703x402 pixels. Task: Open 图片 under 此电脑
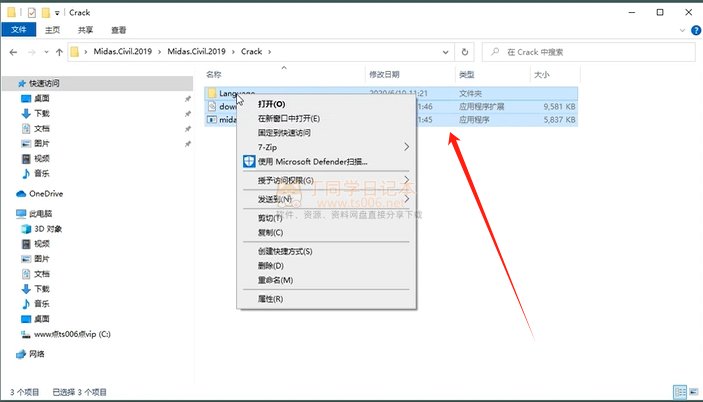(42, 259)
